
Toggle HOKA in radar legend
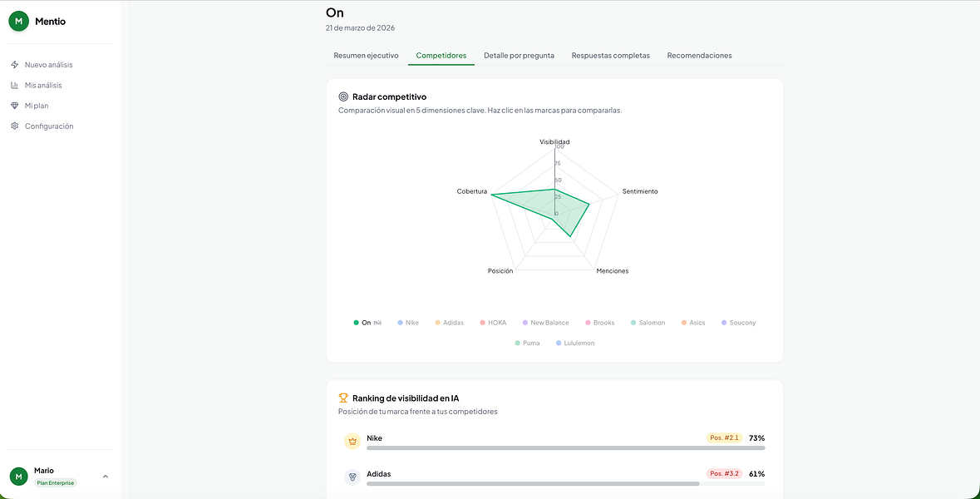494,323
